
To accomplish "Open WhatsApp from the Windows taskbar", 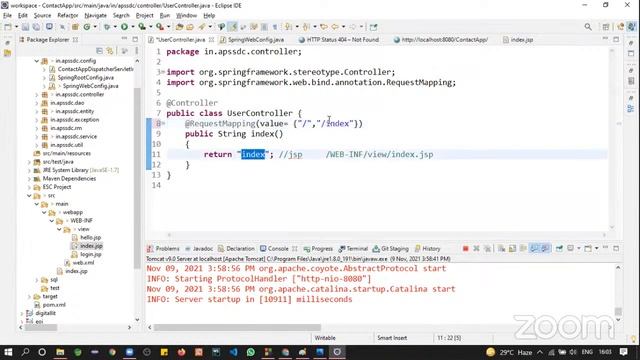I will (251, 352).
